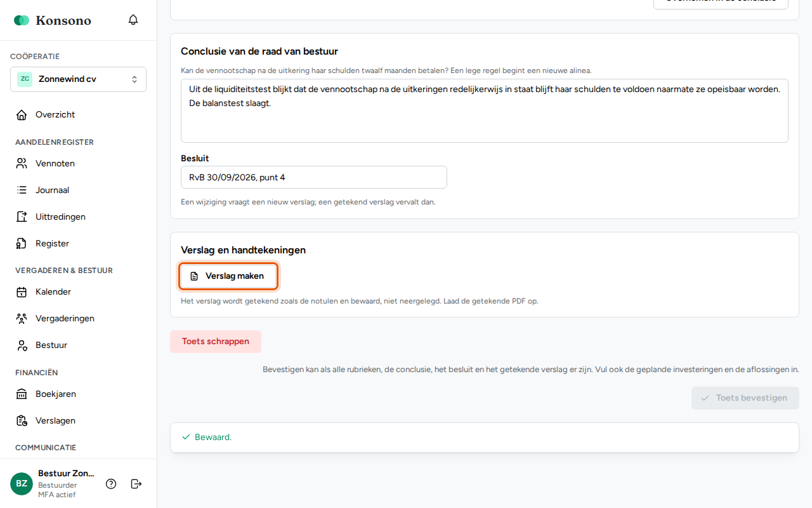Image resolution: width=812 pixels, height=508 pixels.
Task: Click the 'Verslag en handtekeningen' heading
Action: click(x=243, y=250)
